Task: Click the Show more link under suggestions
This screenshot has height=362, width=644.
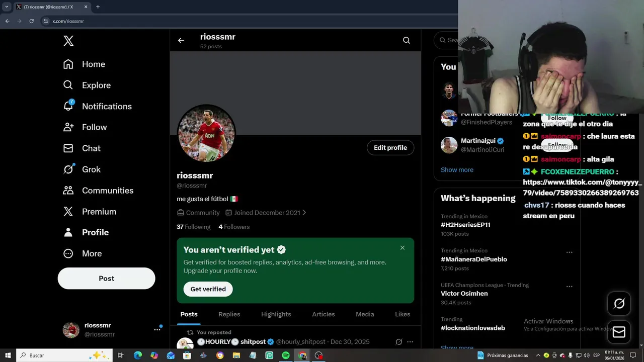Action: click(457, 170)
